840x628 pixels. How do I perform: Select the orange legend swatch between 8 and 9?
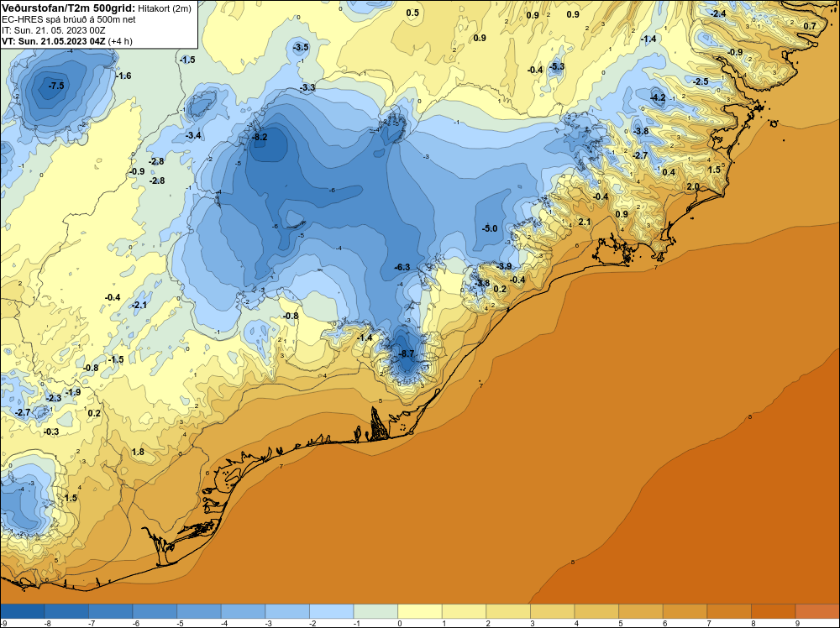pos(774,611)
